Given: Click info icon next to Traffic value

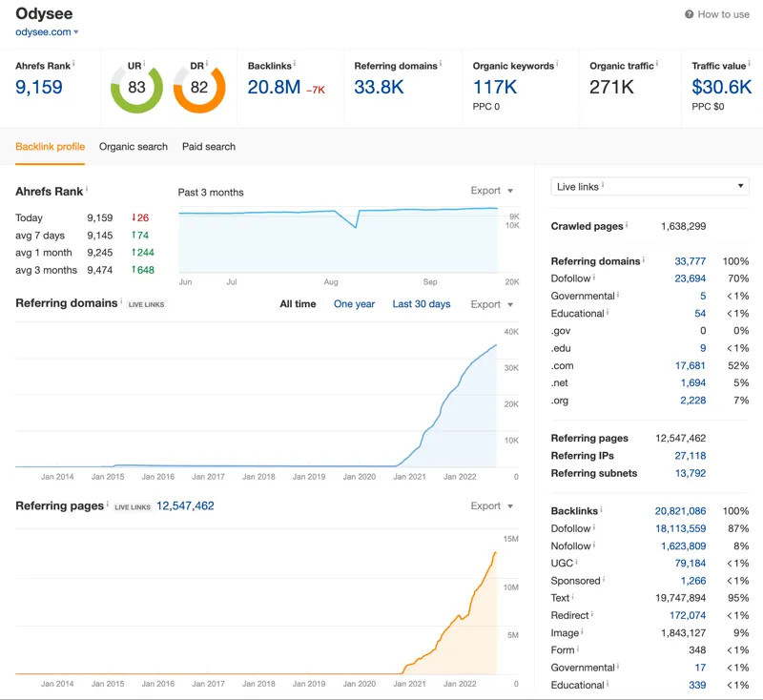Looking at the screenshot, I should click(750, 63).
